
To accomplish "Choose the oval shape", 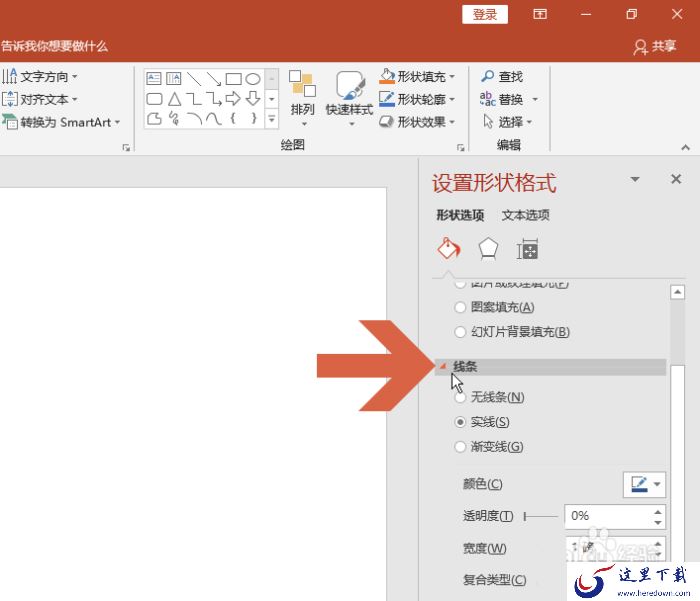I will point(253,79).
